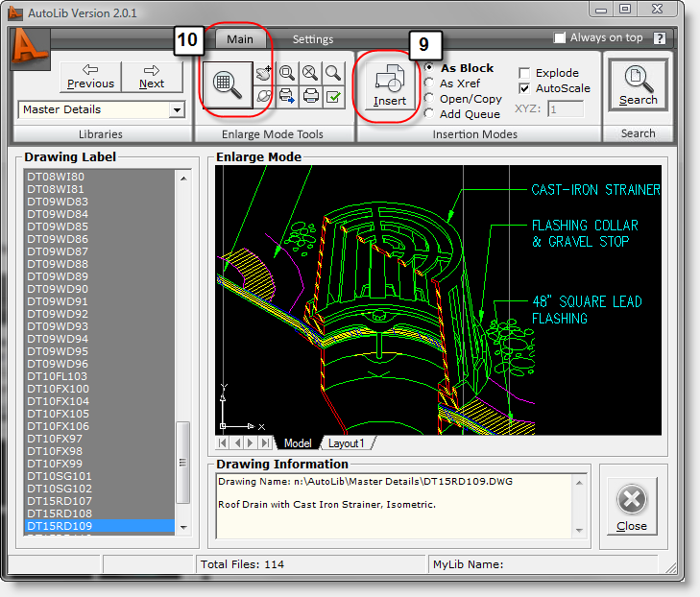Switch to the Model tab
The width and height of the screenshot is (700, 597).
298,443
